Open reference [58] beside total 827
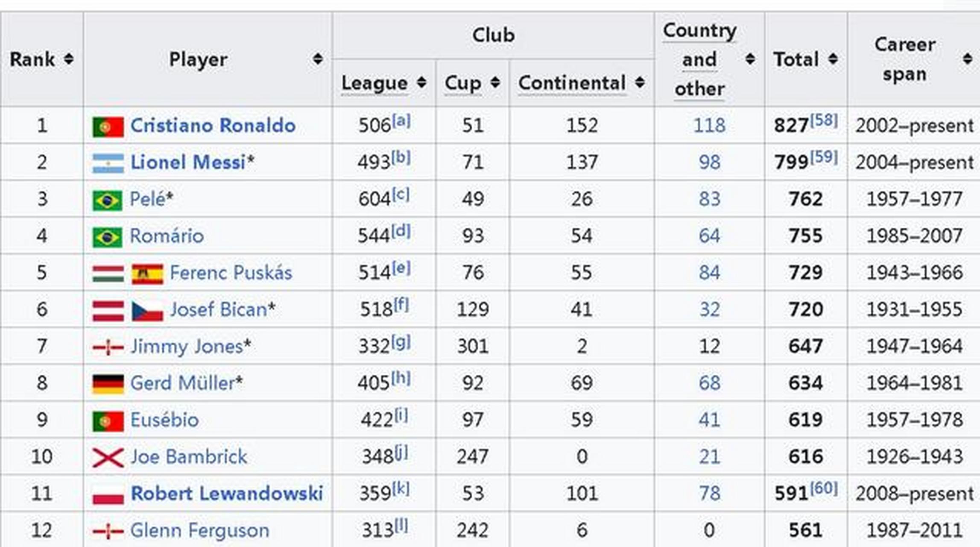Viewport: 980px width, 547px height. point(824,120)
